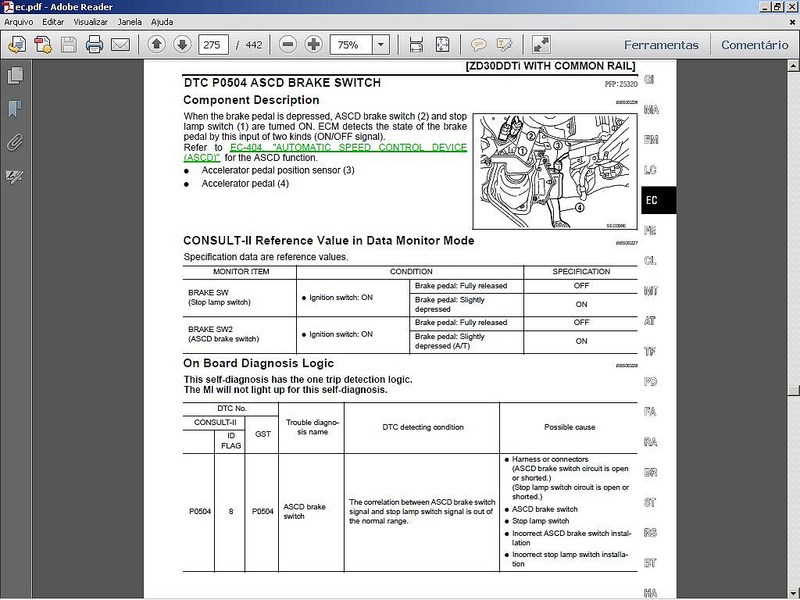This screenshot has height=600, width=800.
Task: Open the Ferramentas pane
Action: pyautogui.click(x=661, y=44)
